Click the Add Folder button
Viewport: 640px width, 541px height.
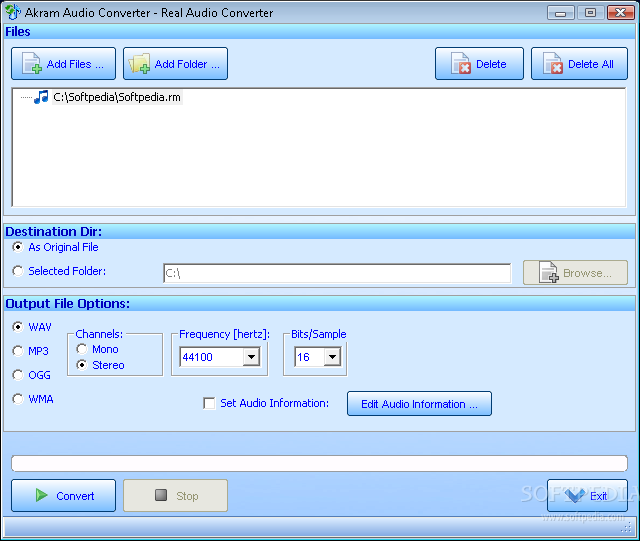pyautogui.click(x=175, y=64)
